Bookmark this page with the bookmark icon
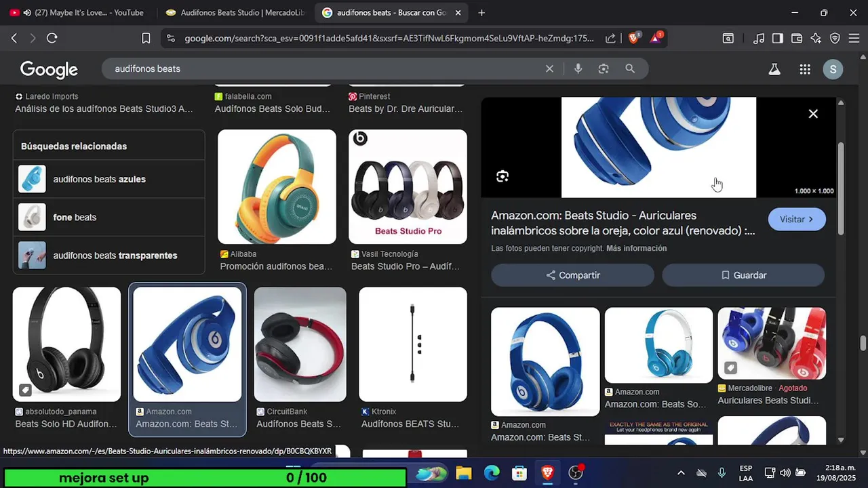 pos(146,39)
